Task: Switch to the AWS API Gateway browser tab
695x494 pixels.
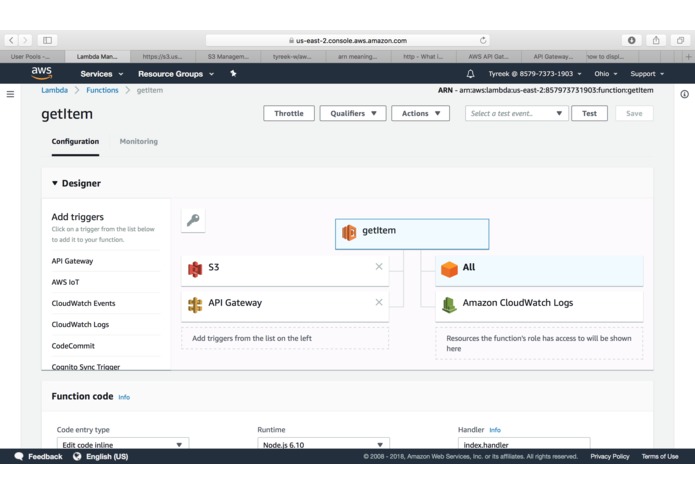Action: [x=488, y=57]
